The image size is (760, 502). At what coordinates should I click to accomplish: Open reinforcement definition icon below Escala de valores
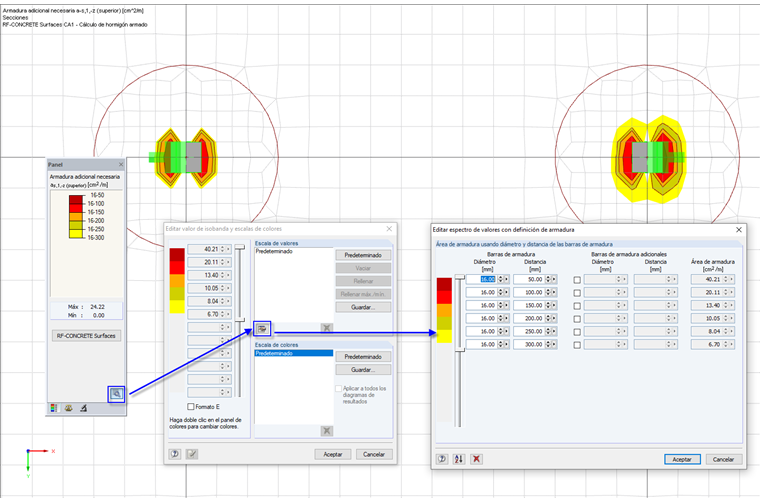262,329
